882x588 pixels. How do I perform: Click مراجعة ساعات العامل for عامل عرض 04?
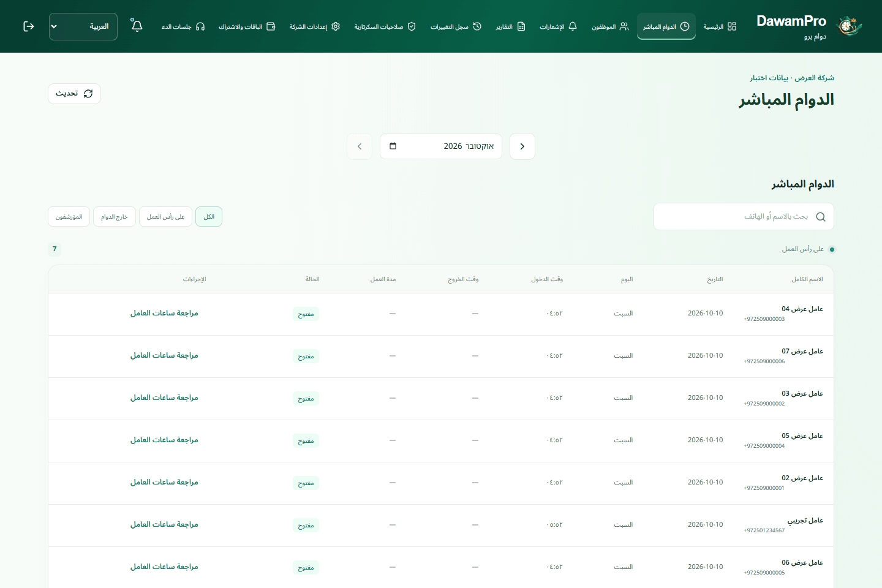coord(164,313)
